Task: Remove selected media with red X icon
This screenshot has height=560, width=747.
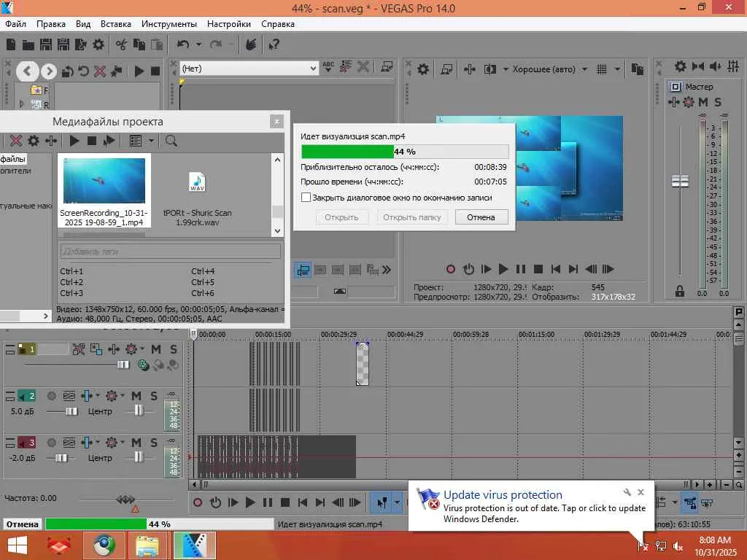Action: 16,141
